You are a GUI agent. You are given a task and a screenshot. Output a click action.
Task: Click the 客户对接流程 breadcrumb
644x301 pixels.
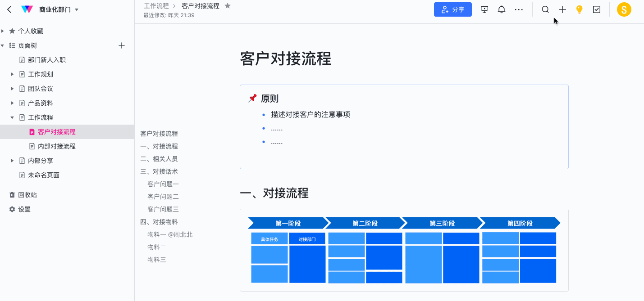(x=201, y=6)
